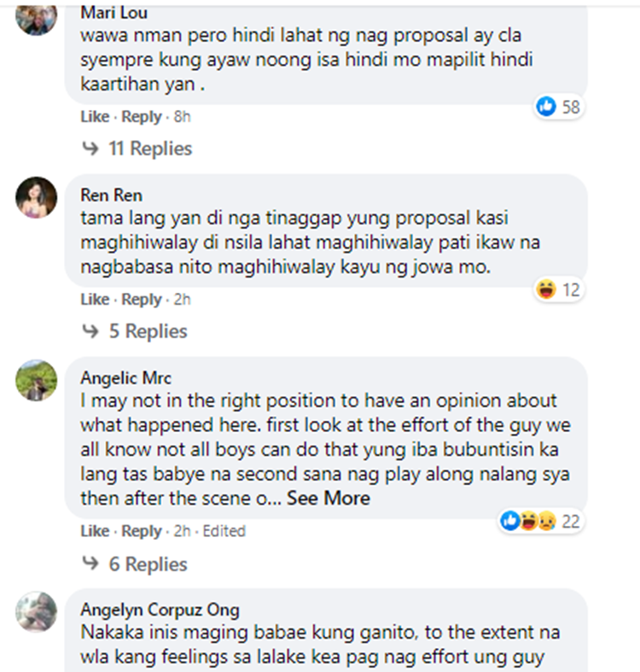This screenshot has width=640, height=672.
Task: Like Mari Lou's comment
Action: 95,117
